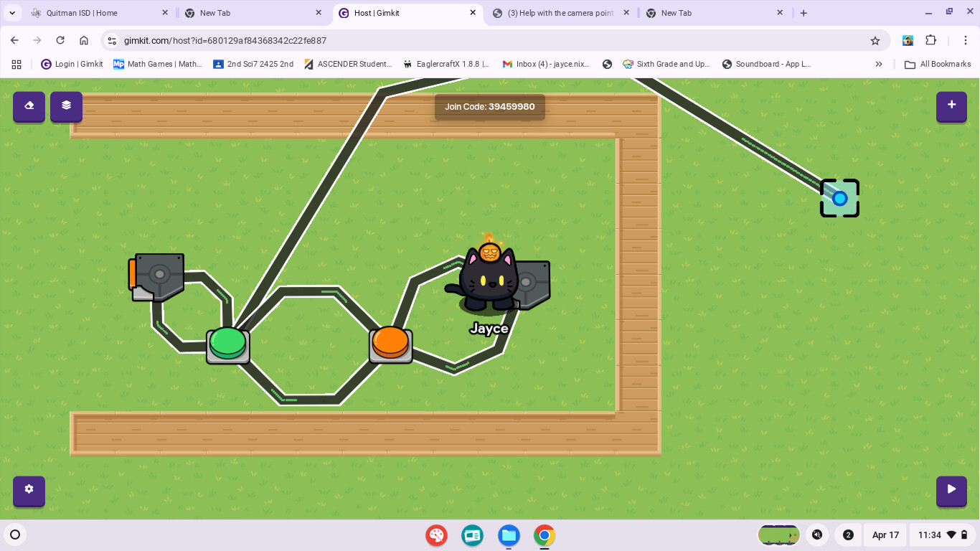Select the green button device
980x551 pixels.
228,344
